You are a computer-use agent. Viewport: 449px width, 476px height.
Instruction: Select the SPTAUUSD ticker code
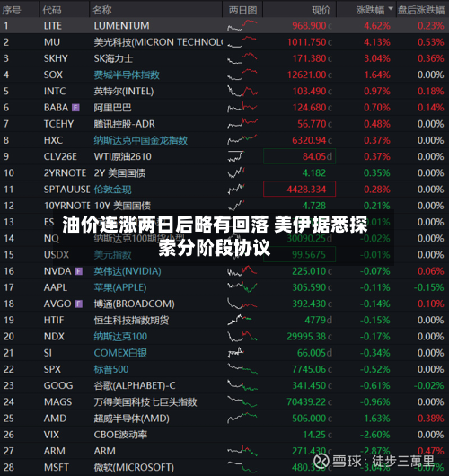66,190
